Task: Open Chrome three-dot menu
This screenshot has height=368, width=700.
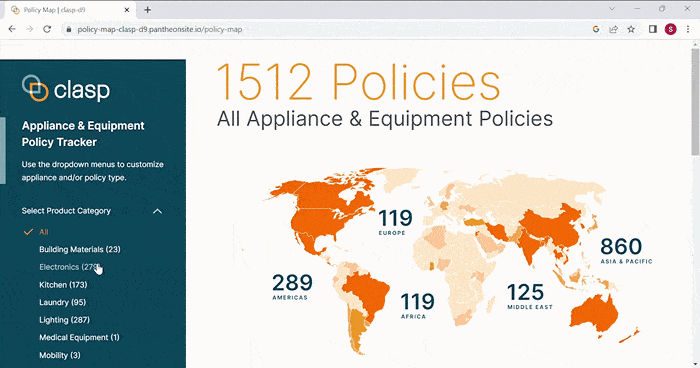Action: point(688,29)
